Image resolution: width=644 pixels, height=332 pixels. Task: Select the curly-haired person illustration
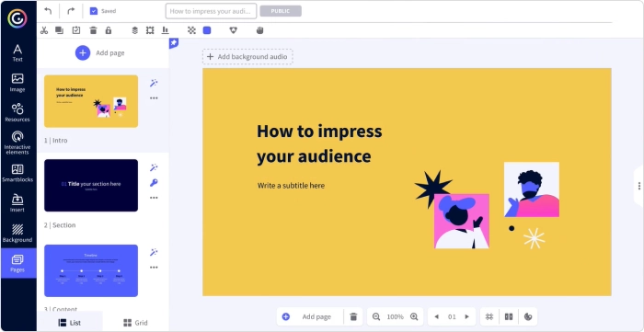click(x=532, y=189)
